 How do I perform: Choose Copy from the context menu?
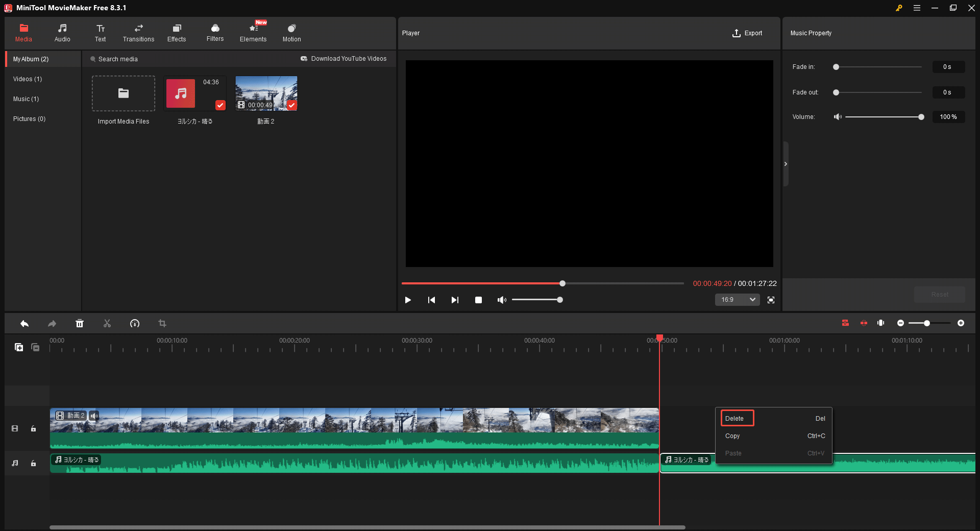click(732, 436)
